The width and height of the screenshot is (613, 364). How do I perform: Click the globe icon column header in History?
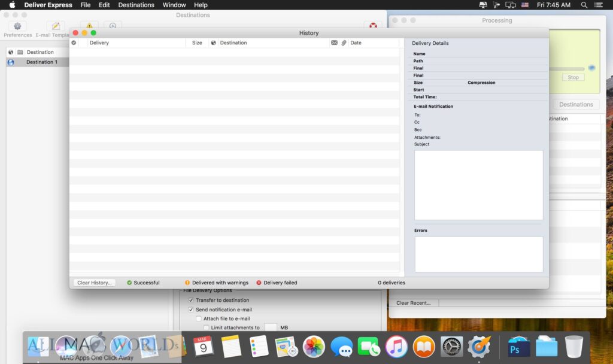tap(214, 43)
